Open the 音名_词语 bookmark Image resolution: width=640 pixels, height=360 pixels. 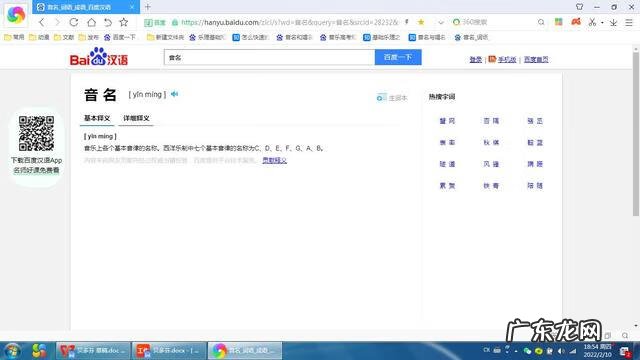(471, 37)
